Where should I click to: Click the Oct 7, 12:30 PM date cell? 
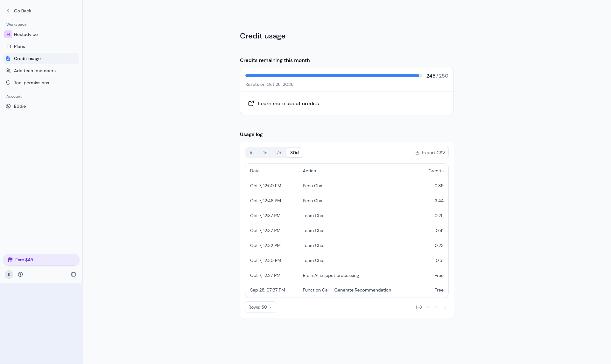pyautogui.click(x=265, y=261)
